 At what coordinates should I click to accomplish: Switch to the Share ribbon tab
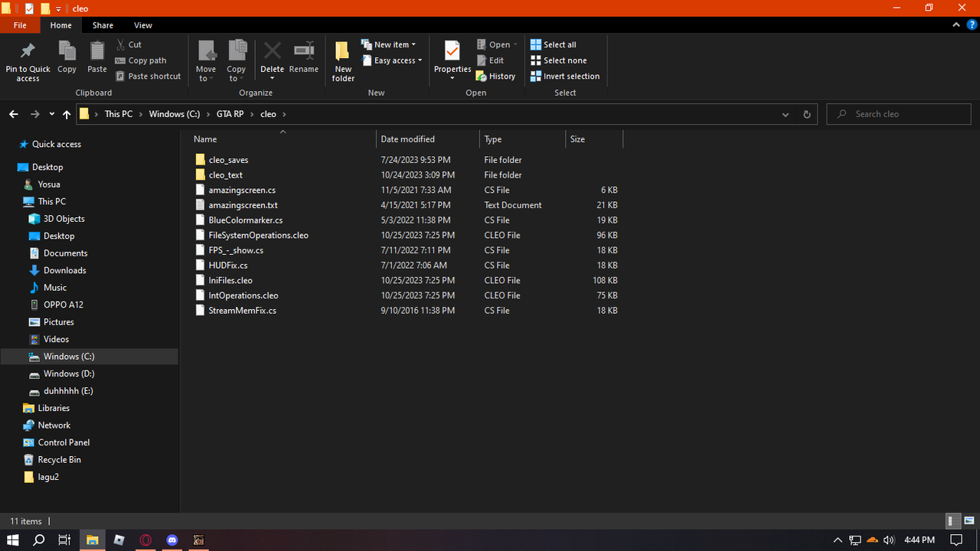tap(103, 25)
